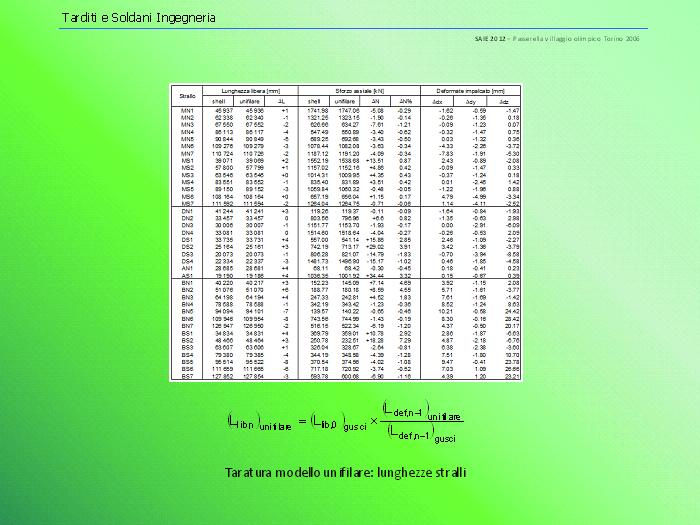Click the 'Tarditi e Soldani Ingegneria' slide title
Viewport: 700px width, 525px height.
point(138,18)
